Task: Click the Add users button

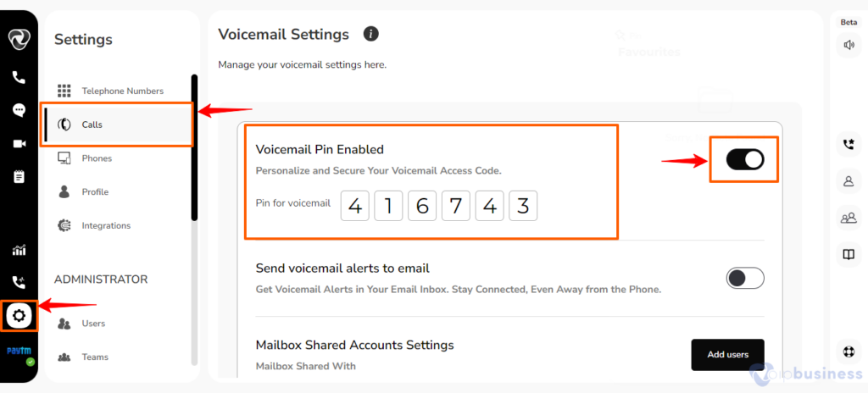Action: [728, 355]
